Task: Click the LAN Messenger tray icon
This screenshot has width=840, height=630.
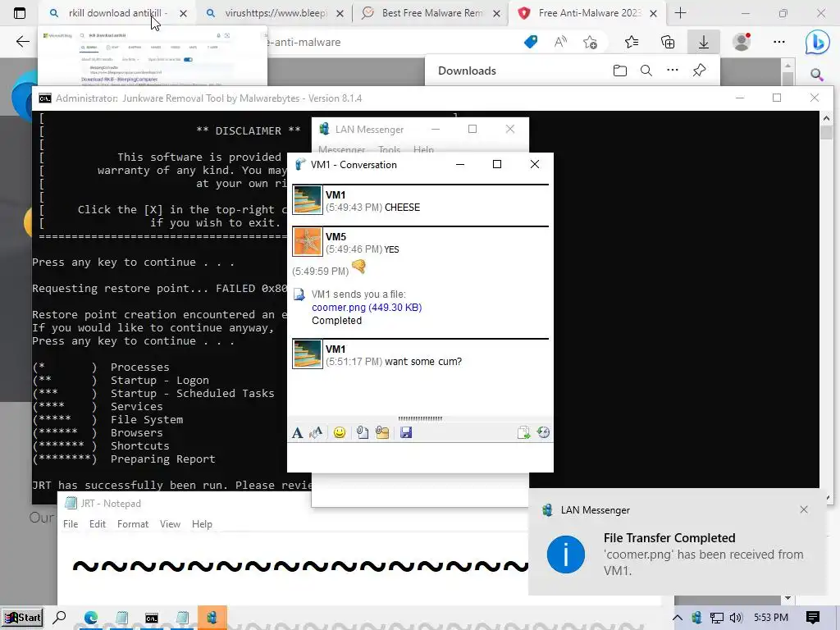Action: click(696, 618)
